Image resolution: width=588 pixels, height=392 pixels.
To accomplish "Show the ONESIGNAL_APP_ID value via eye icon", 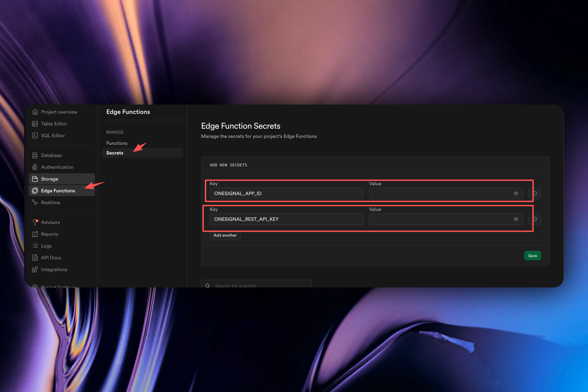I will 516,194.
